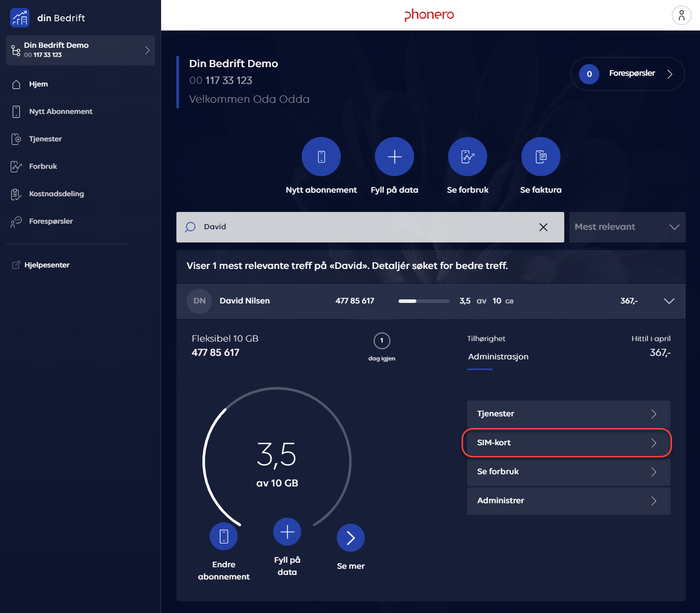Click the Se mer label
700x613 pixels.
(351, 566)
